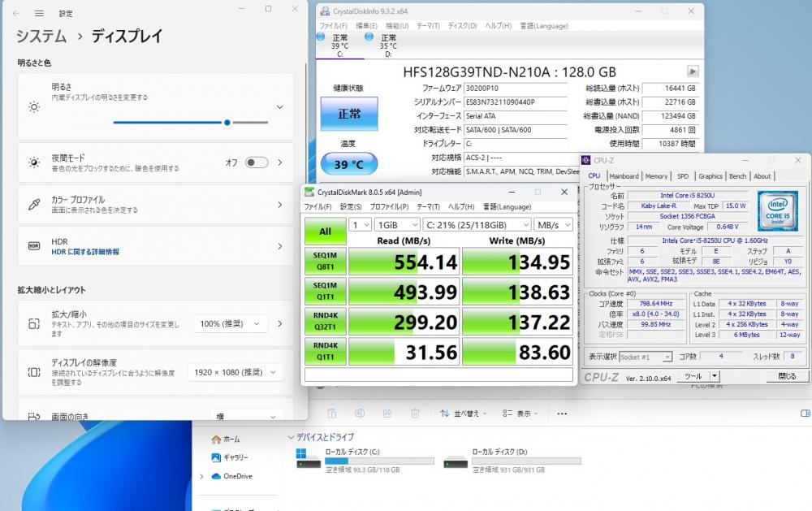Toggle the details pane icon in Explorer
This screenshot has width=812, height=511.
806,413
